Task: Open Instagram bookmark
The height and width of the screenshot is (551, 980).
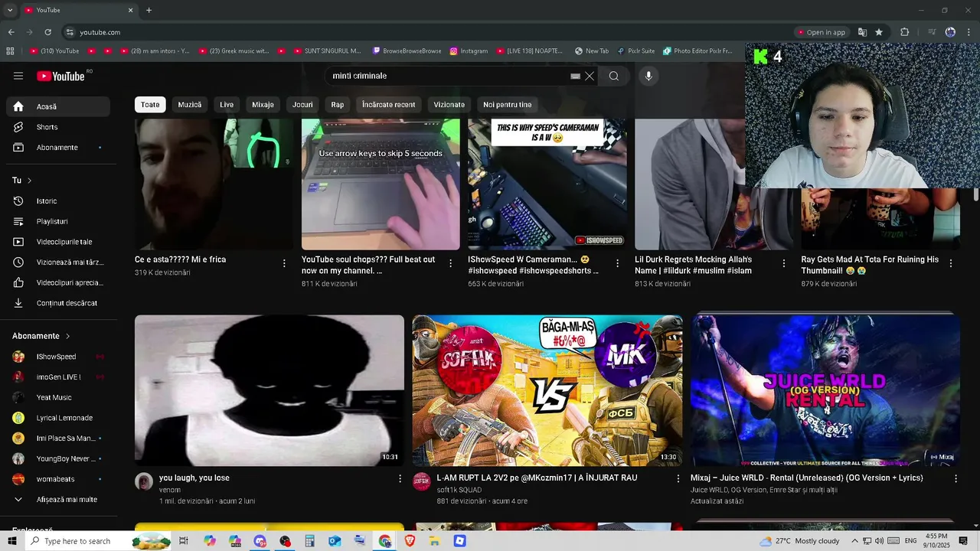Action: 469,51
